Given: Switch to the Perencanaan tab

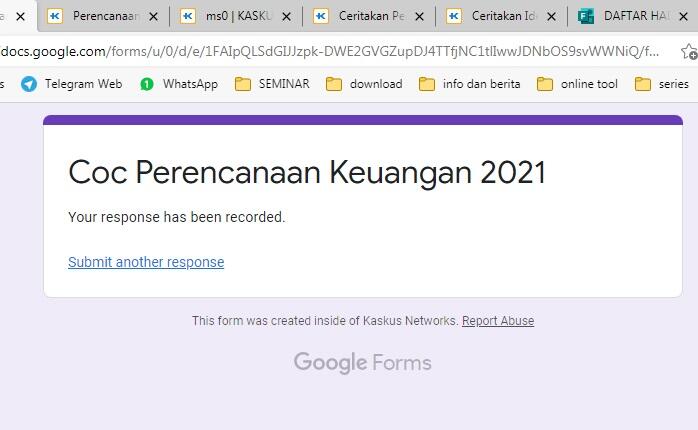Looking at the screenshot, I should 105,16.
